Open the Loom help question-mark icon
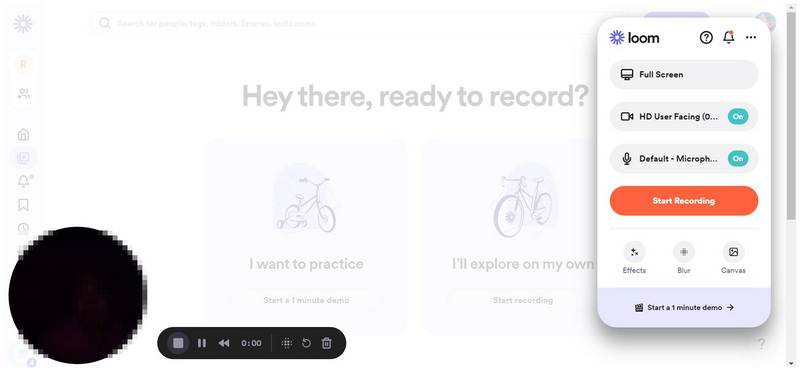 pyautogui.click(x=706, y=37)
